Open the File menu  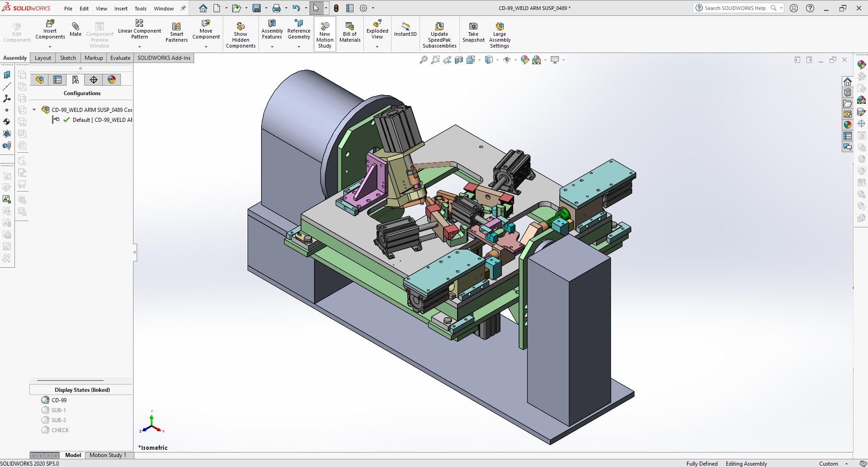tap(68, 8)
